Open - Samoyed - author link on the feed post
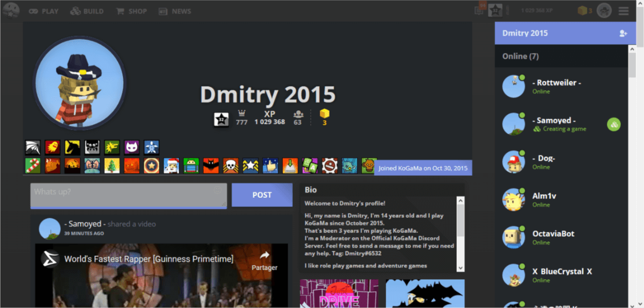The height and width of the screenshot is (308, 644). [x=85, y=224]
